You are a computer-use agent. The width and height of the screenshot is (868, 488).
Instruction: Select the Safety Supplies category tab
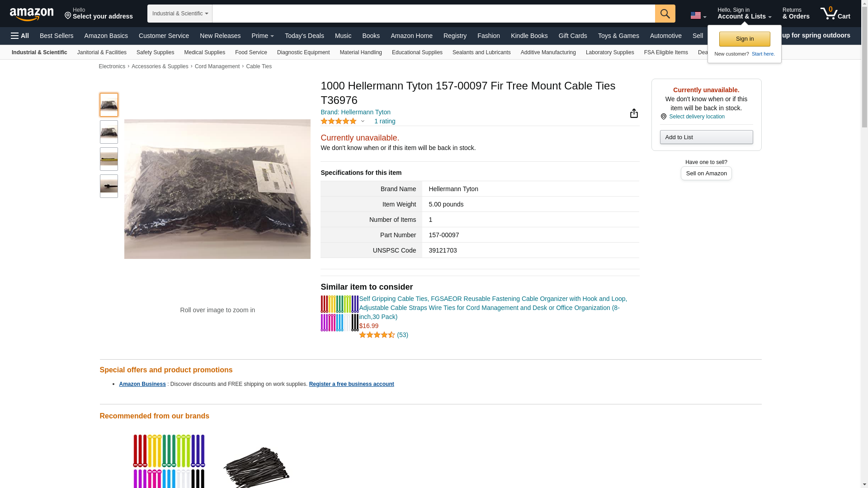point(155,52)
